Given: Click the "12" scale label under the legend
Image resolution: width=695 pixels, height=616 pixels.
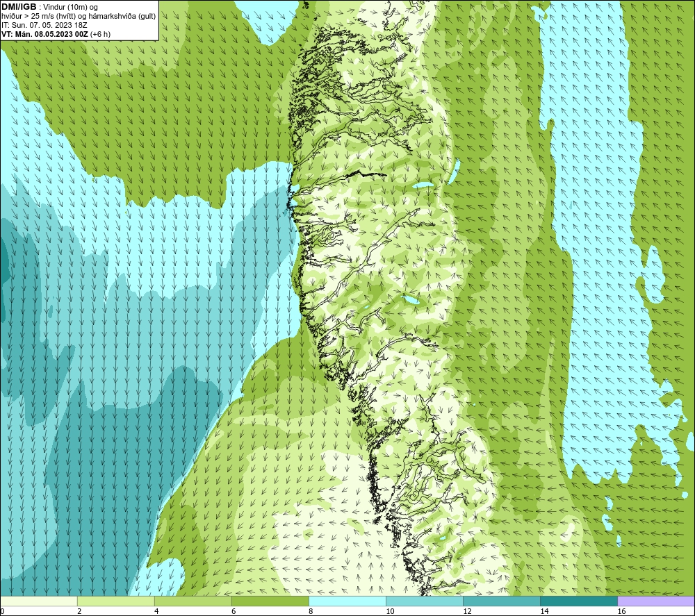Looking at the screenshot, I should pos(467,611).
